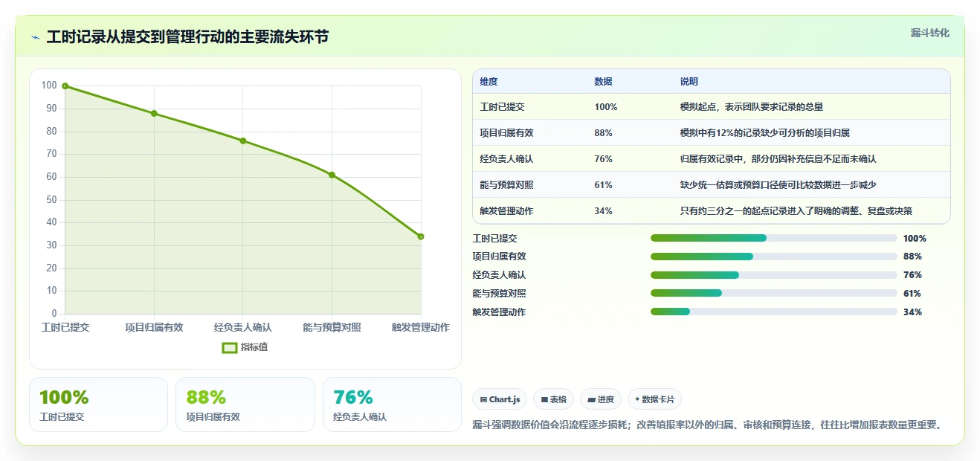Image resolution: width=980 pixels, height=461 pixels.
Task: Click the header title 工时记录从提交到管理行动的主要流失环节
Action: [187, 37]
